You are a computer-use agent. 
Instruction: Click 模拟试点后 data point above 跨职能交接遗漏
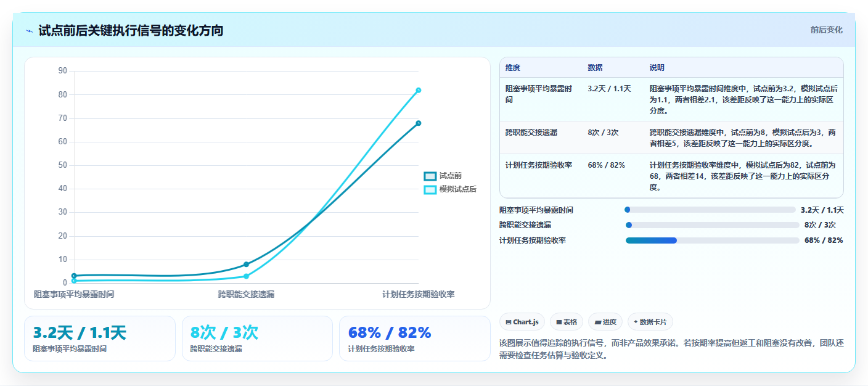pos(246,276)
